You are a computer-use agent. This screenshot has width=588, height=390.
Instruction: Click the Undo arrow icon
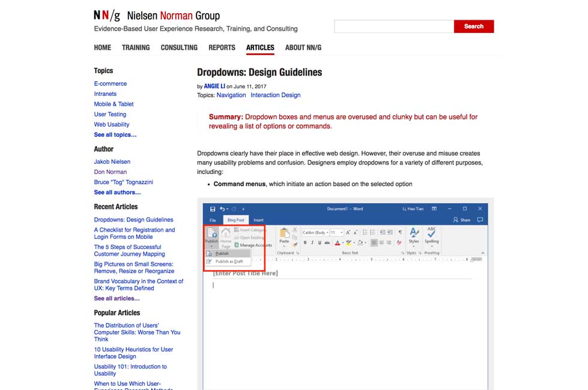tap(223, 209)
